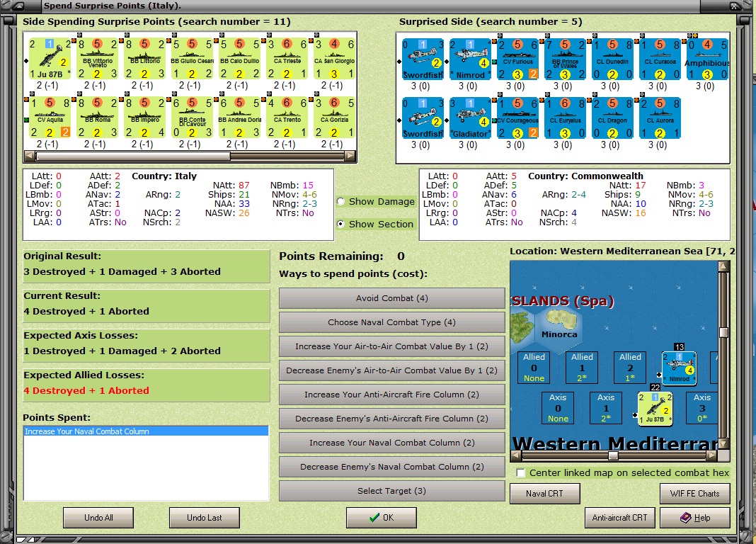Viewport: 756px width, 544px height.
Task: Click the Allied 0 sea box on map
Action: tap(534, 368)
